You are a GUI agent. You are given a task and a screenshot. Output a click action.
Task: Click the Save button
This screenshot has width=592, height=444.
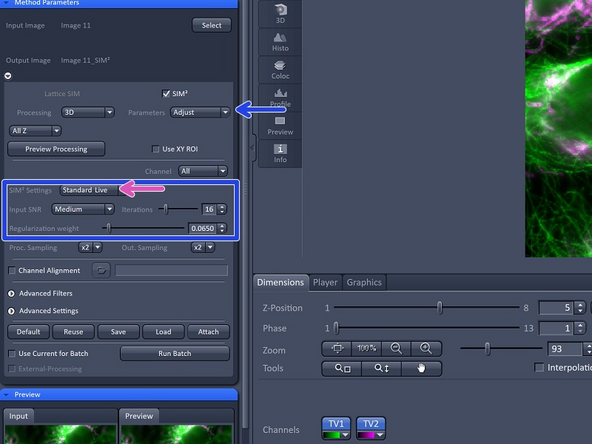(x=118, y=332)
